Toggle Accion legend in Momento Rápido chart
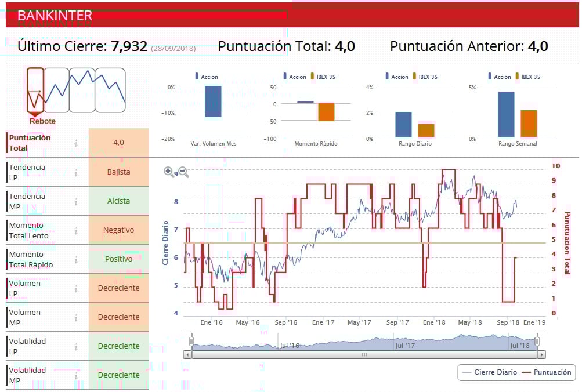 click(295, 77)
